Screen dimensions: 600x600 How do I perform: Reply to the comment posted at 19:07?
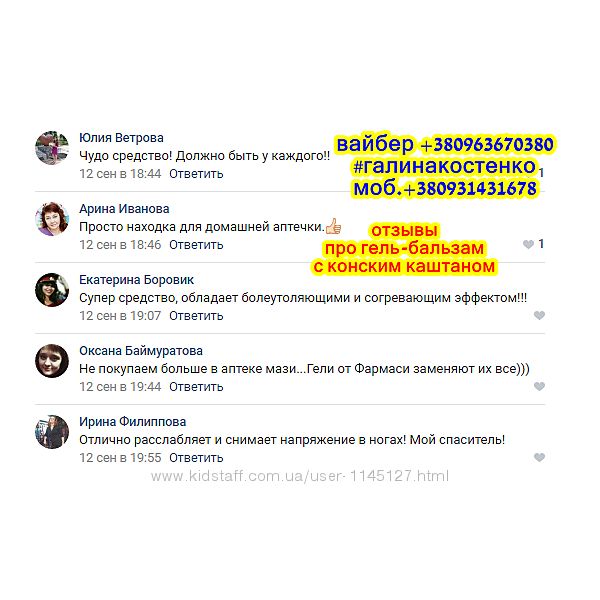coord(196,316)
